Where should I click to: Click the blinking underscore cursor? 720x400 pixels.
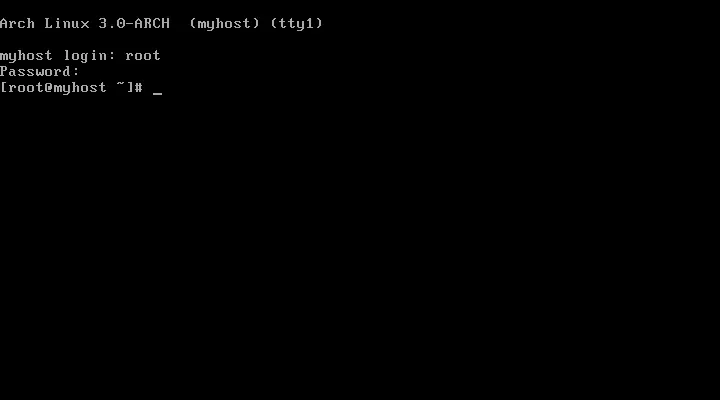click(x=157, y=93)
